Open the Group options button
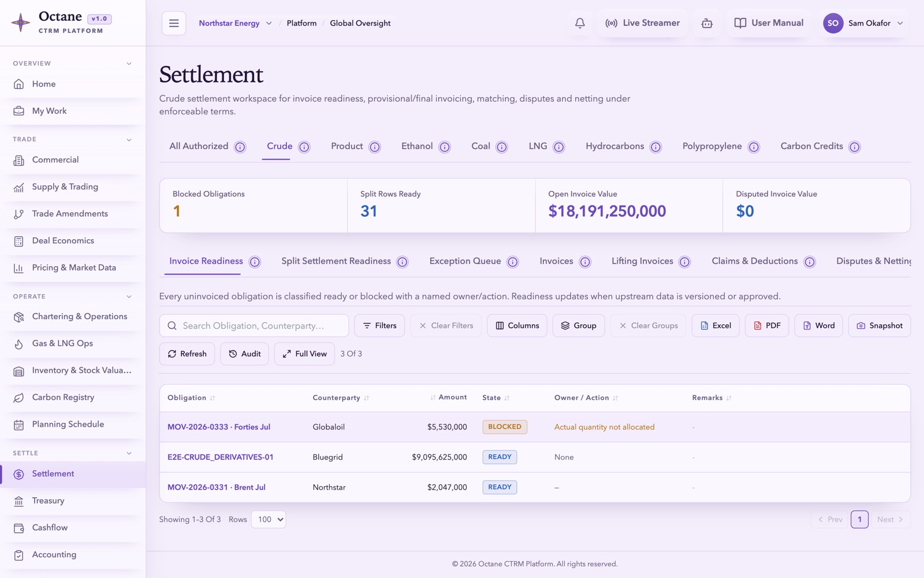Screen dimensions: 924x578 click(x=579, y=326)
